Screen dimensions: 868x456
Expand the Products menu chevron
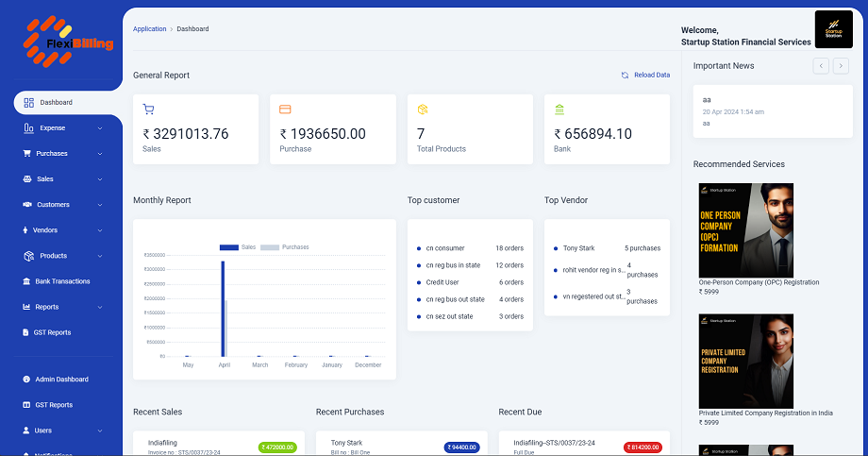[99, 256]
